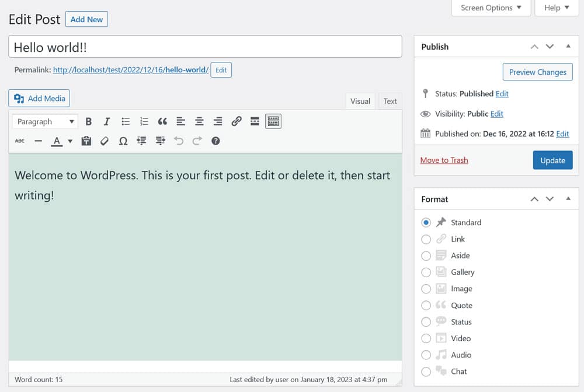Open the text color picker arrow
Screen dimensions: 584x392
pyautogui.click(x=70, y=141)
